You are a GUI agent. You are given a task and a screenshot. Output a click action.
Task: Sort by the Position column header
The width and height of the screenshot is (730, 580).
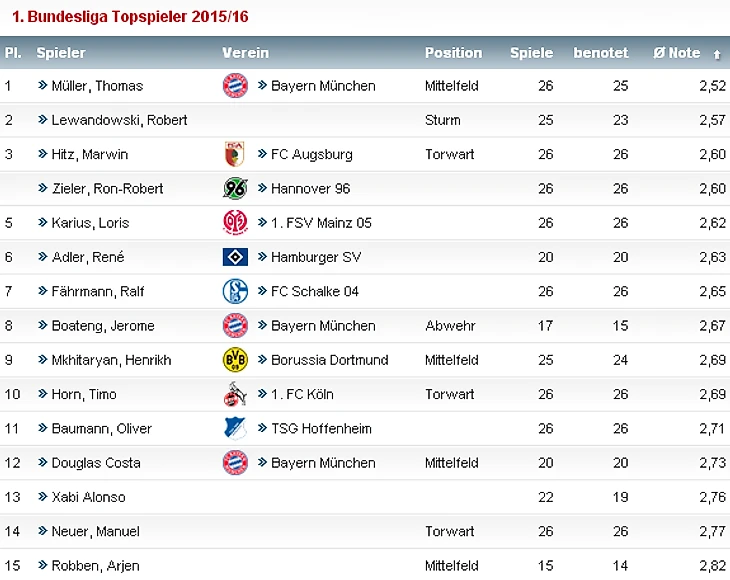[453, 53]
